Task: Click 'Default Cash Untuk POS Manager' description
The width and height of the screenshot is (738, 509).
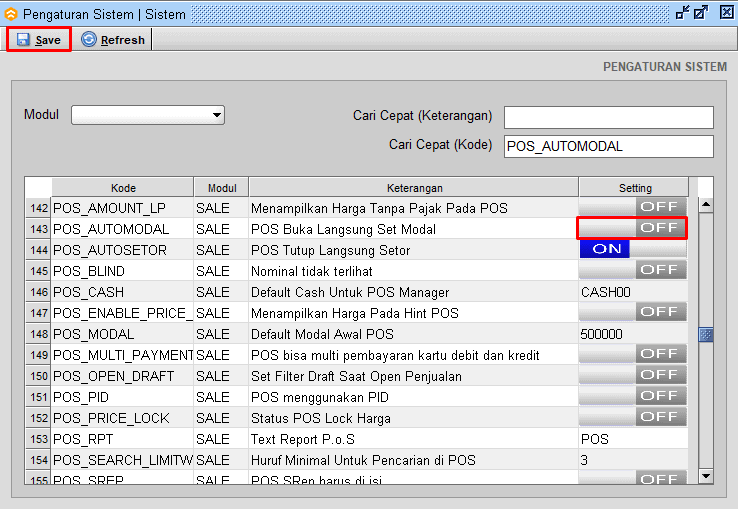Action: (350, 292)
